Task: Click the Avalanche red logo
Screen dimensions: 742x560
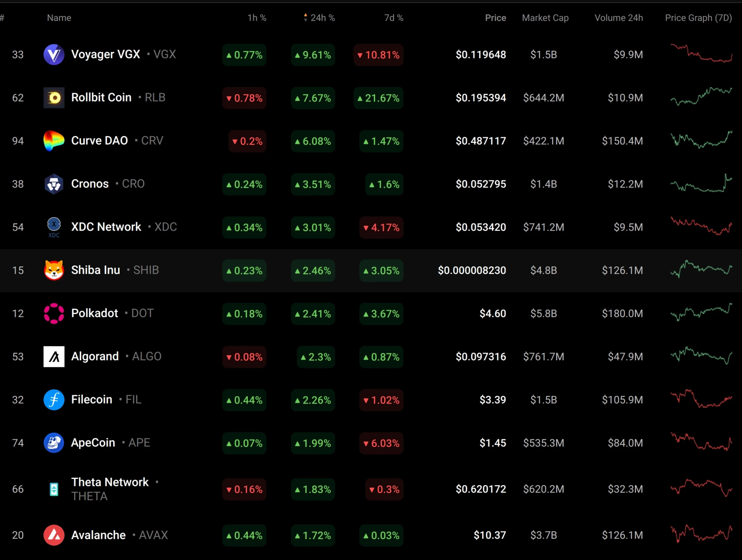Action: pyautogui.click(x=54, y=535)
